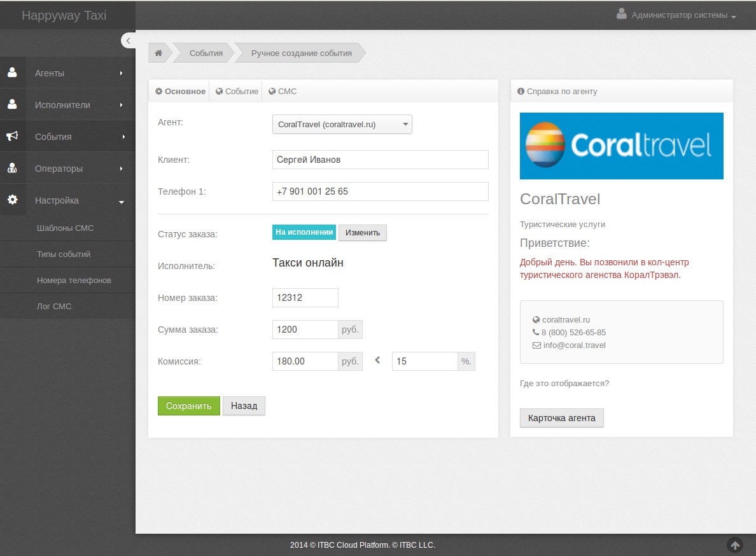Screen dimensions: 756x556
Task: Click the Туристические услуги text
Action: 562,224
